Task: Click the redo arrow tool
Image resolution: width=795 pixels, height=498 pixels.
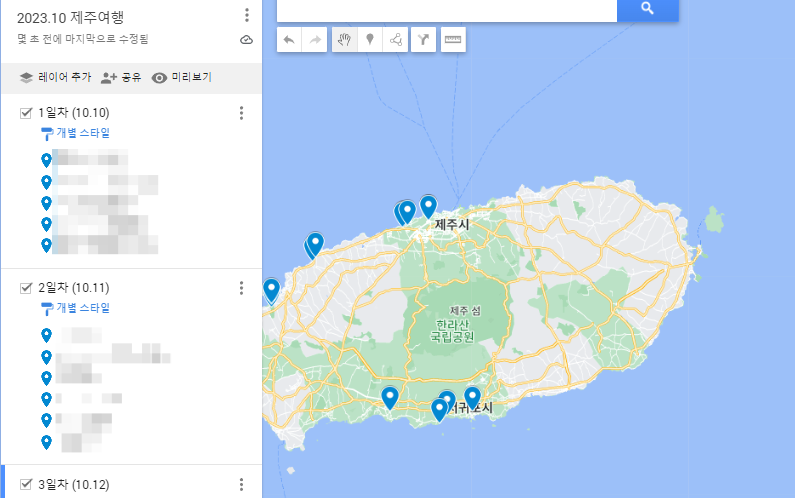Action: 315,40
